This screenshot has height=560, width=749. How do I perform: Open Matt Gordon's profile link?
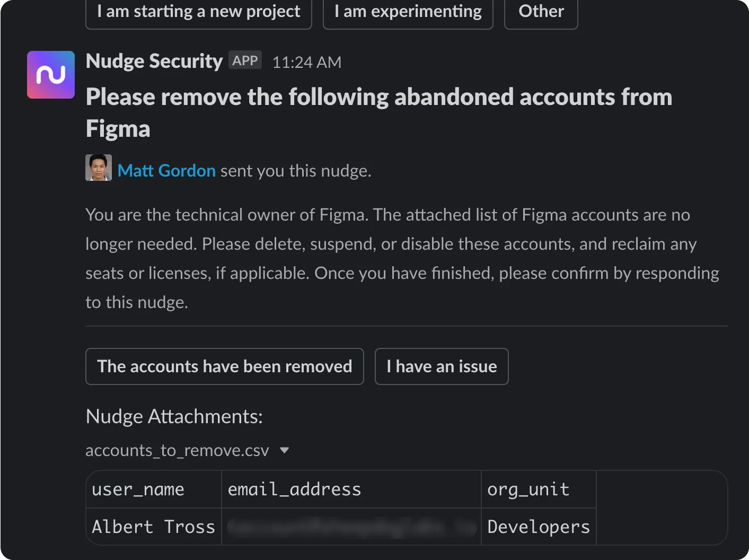click(x=166, y=170)
